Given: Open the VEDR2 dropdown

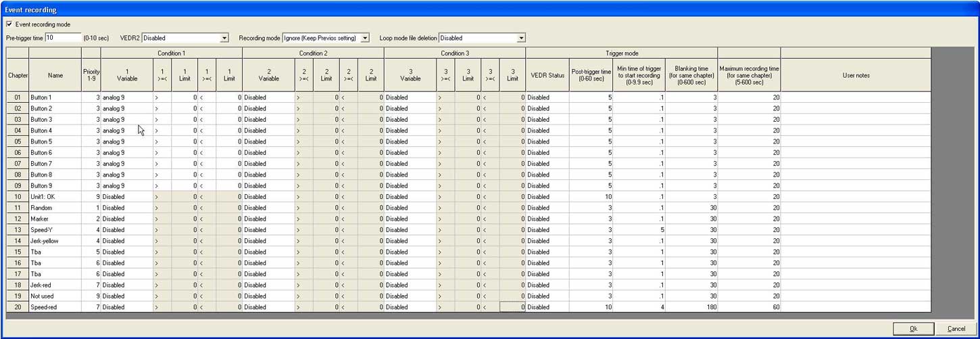Looking at the screenshot, I should tap(224, 39).
